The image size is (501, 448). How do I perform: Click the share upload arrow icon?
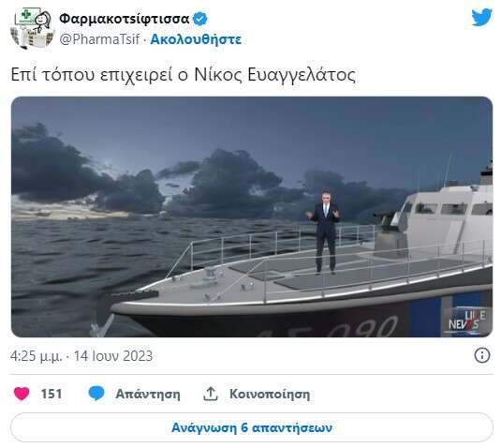point(211,394)
